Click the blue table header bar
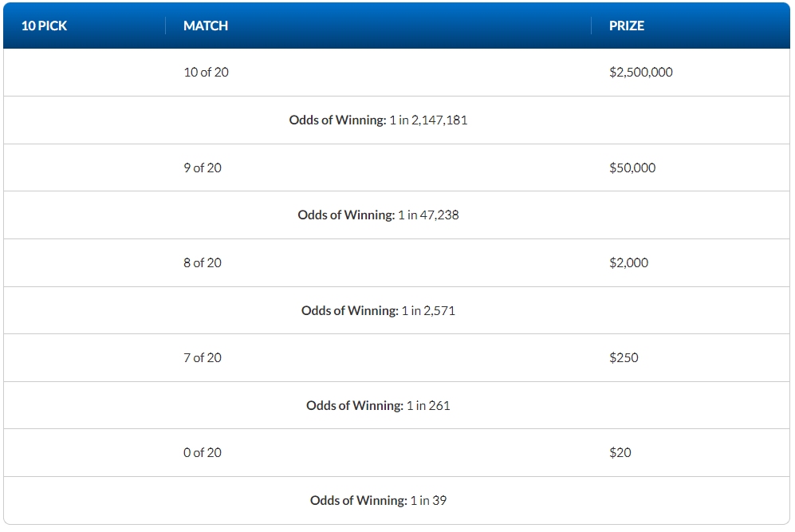 pyautogui.click(x=396, y=26)
